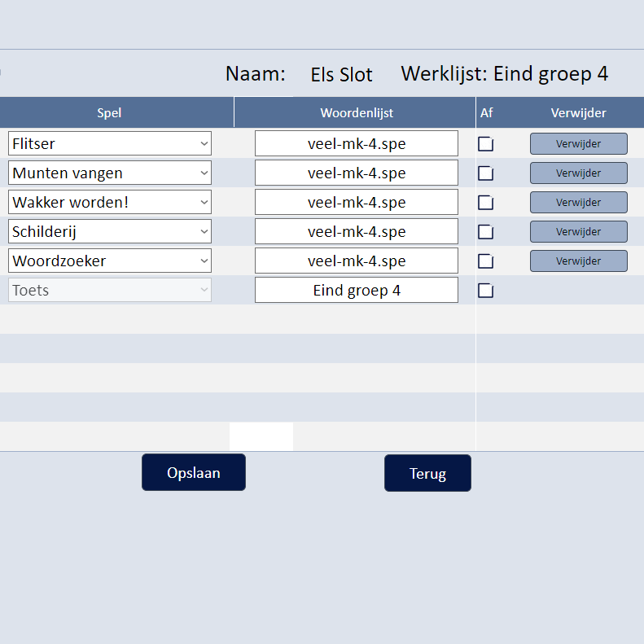The height and width of the screenshot is (644, 644).
Task: Focus the Schilderij word list field
Action: click(x=357, y=232)
